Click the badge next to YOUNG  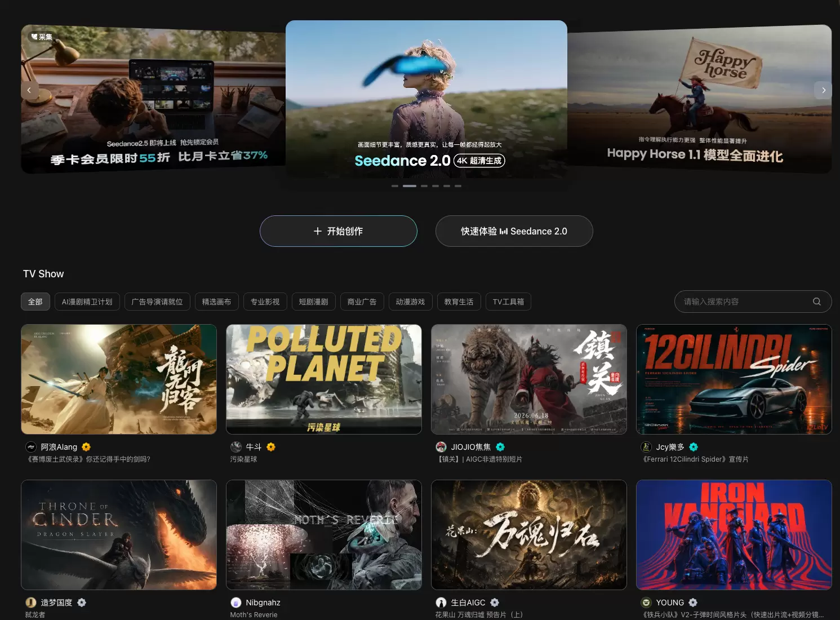pos(693,603)
